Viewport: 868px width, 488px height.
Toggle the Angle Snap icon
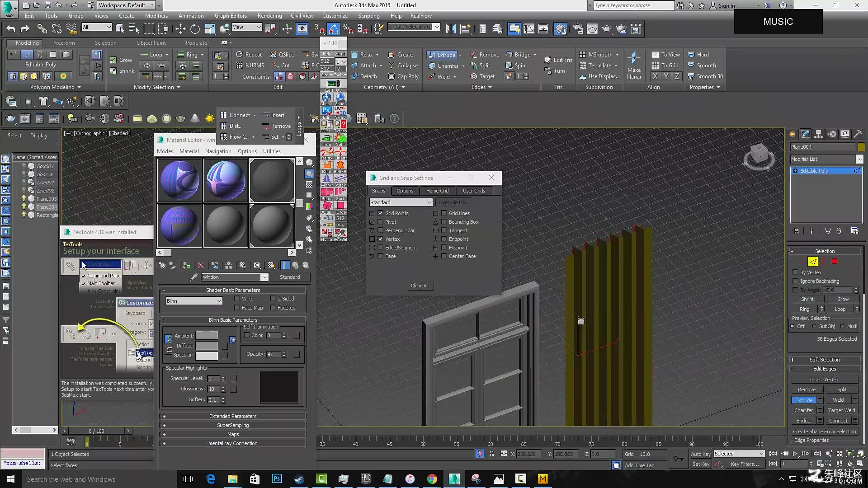[334, 29]
